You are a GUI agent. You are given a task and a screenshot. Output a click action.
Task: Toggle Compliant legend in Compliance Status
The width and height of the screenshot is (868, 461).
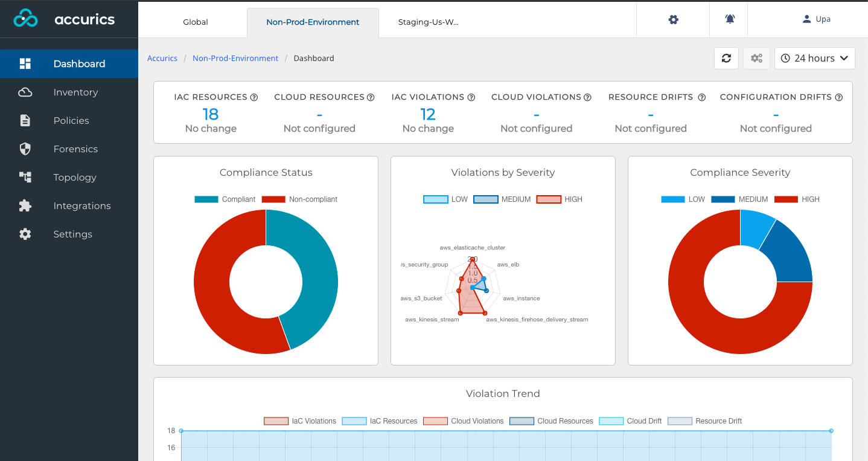225,199
